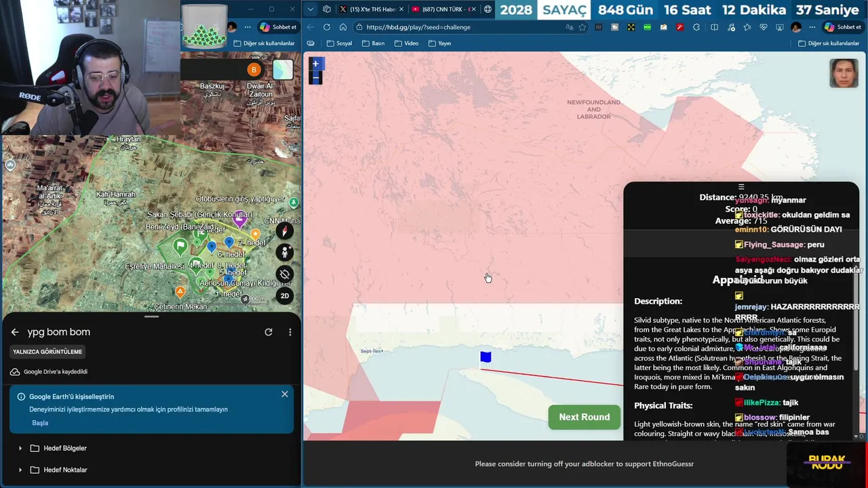
Task: Click the drag handle above ypg bom bom panel
Action: tap(151, 317)
